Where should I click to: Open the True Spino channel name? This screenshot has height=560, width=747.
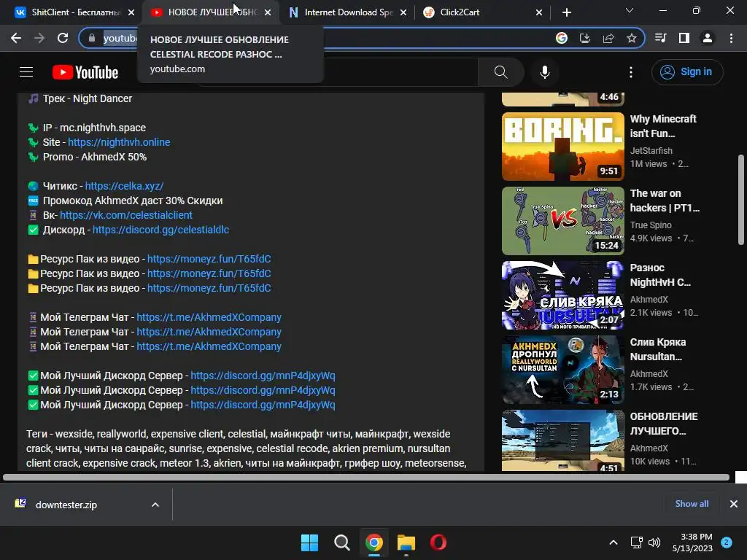651,225
